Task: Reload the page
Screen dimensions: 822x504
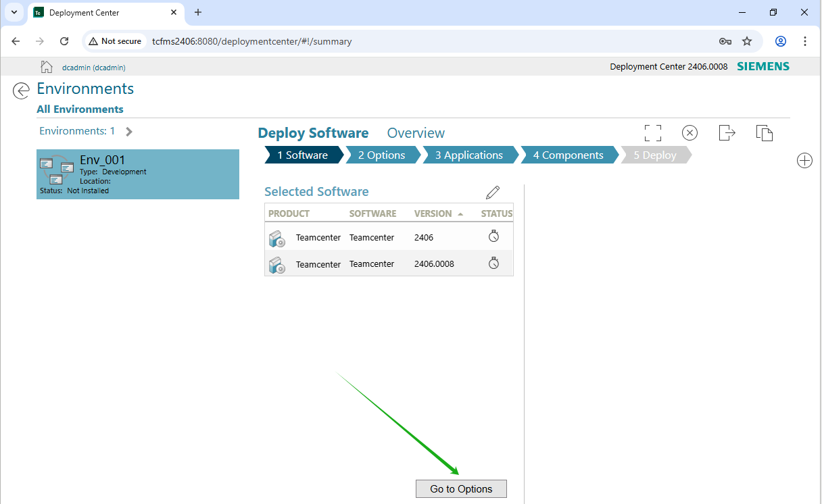Action: tap(64, 41)
